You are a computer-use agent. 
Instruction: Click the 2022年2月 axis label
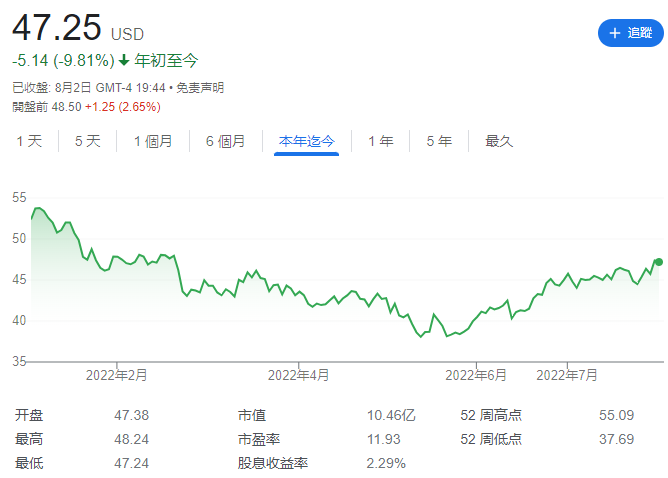(x=116, y=375)
